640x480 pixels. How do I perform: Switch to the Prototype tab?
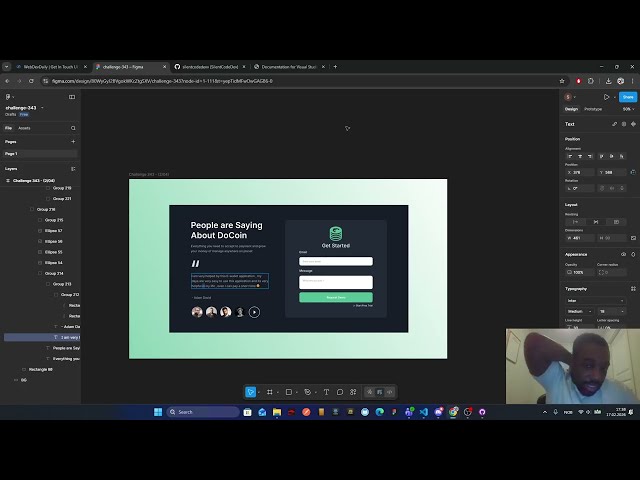[x=593, y=109]
